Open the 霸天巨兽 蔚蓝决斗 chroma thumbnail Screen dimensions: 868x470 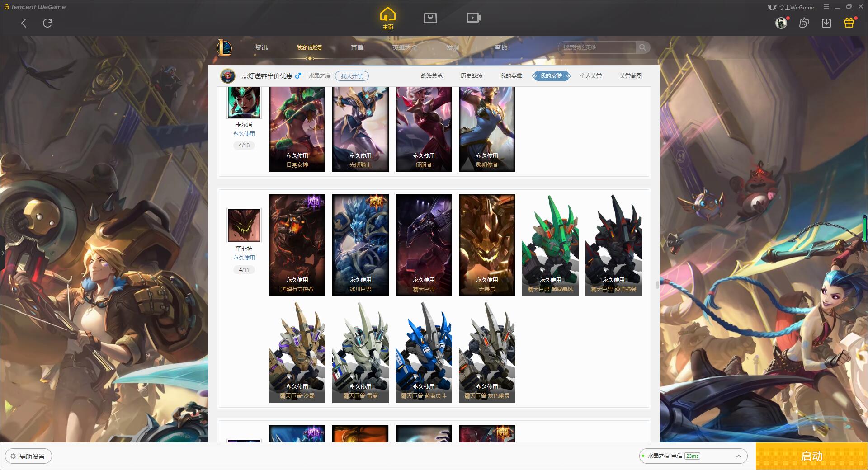[x=424, y=352]
